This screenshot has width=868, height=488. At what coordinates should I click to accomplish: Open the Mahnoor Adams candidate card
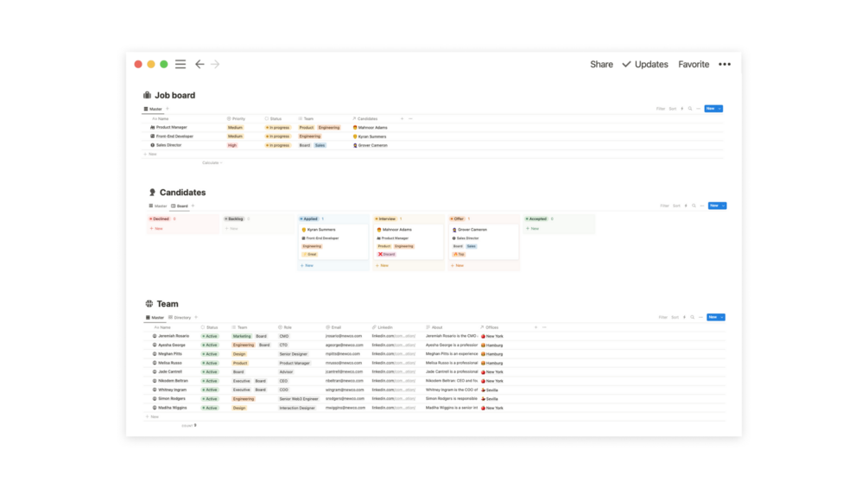click(x=409, y=242)
